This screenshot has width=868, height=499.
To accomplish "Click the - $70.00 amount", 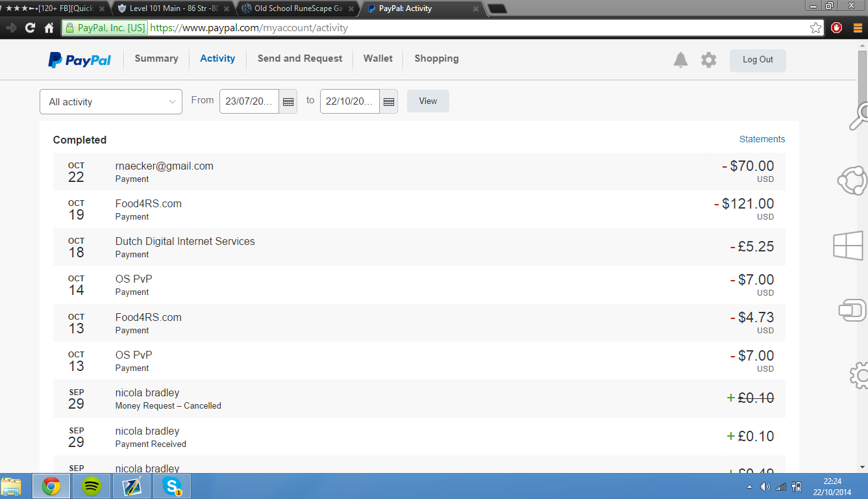I will [x=748, y=166].
